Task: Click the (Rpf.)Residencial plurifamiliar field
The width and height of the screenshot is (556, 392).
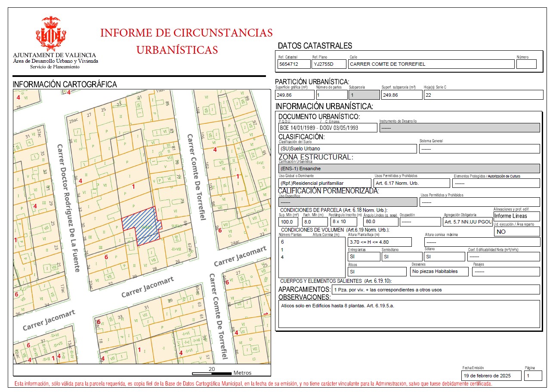Action: [x=325, y=183]
